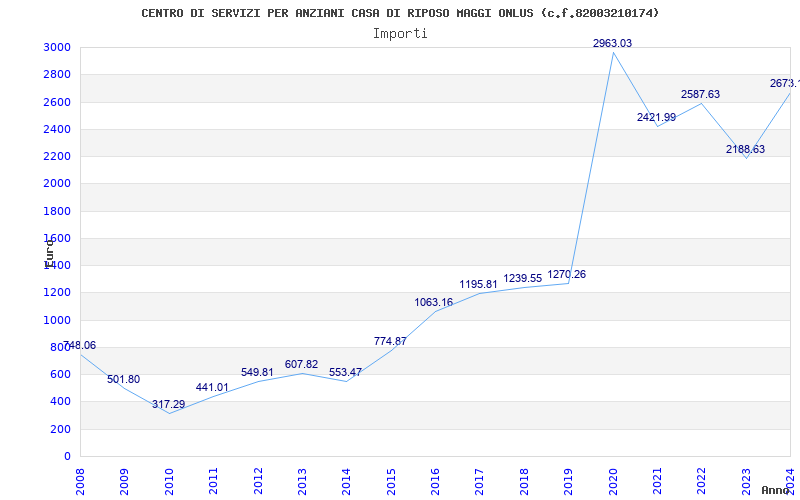Click the 600 y-axis value
800x500 pixels.
click(60, 374)
